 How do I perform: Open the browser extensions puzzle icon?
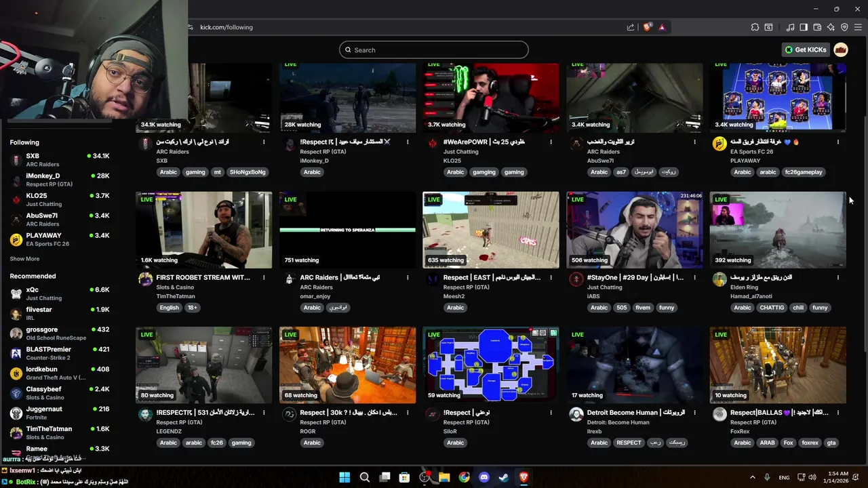point(755,27)
